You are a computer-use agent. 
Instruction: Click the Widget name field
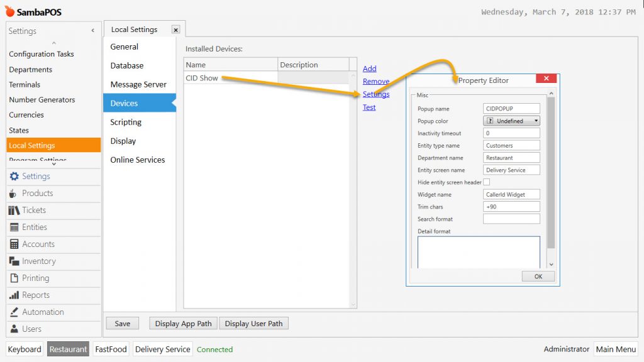(511, 195)
